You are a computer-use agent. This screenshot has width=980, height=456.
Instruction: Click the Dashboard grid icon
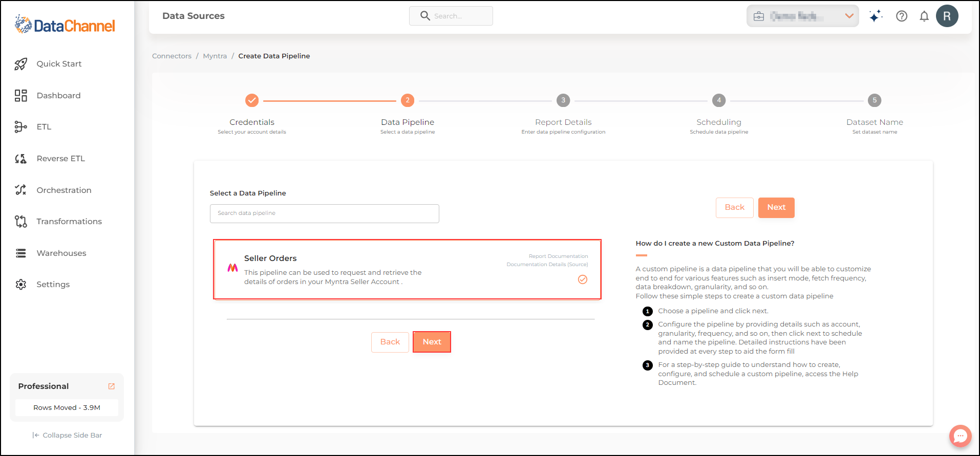pyautogui.click(x=20, y=96)
